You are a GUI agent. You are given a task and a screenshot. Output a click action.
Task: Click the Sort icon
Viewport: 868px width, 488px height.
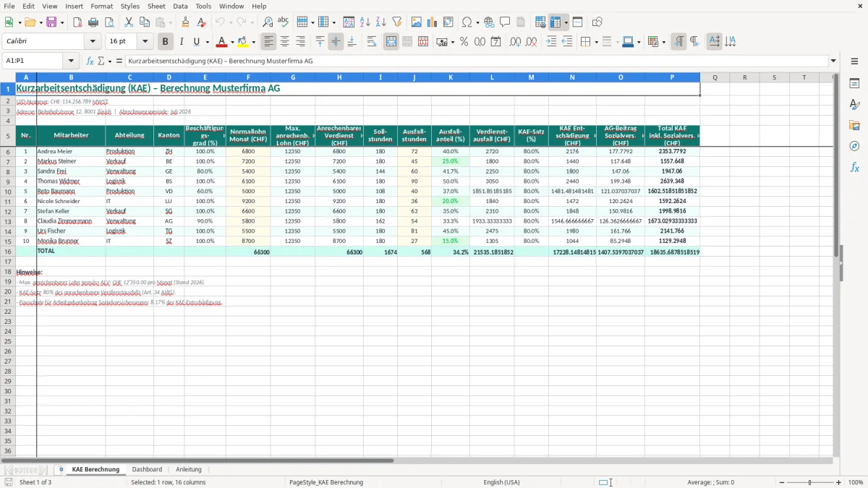click(349, 22)
